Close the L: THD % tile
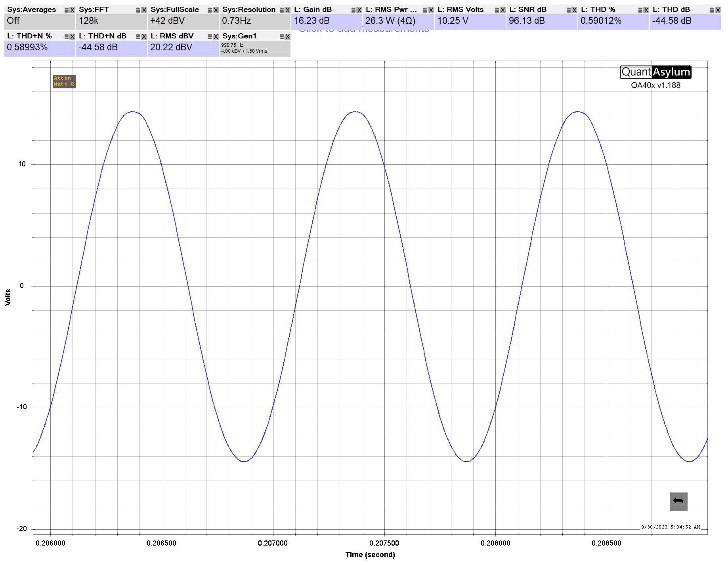Screen dimensions: 728x563 (646, 10)
